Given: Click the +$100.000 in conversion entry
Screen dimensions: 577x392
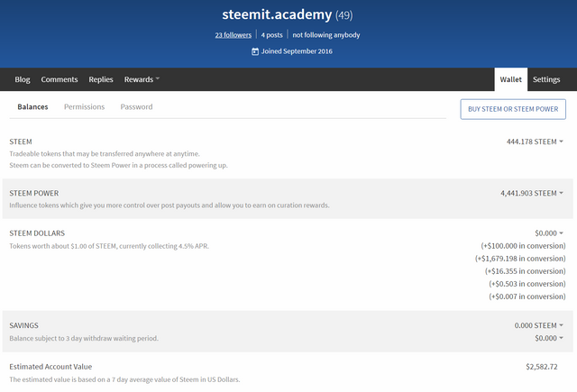Looking at the screenshot, I should coord(523,246).
